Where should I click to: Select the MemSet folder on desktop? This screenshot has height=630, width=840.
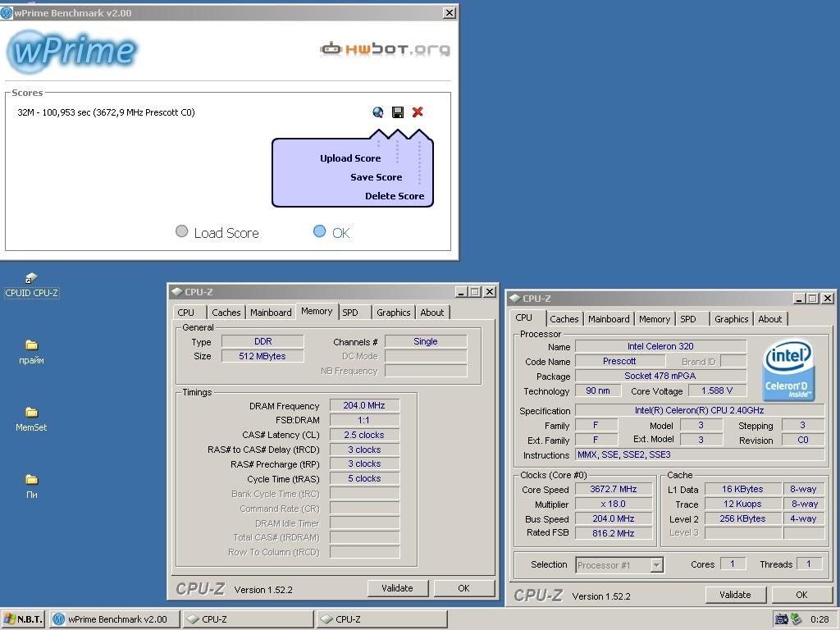pyautogui.click(x=31, y=419)
